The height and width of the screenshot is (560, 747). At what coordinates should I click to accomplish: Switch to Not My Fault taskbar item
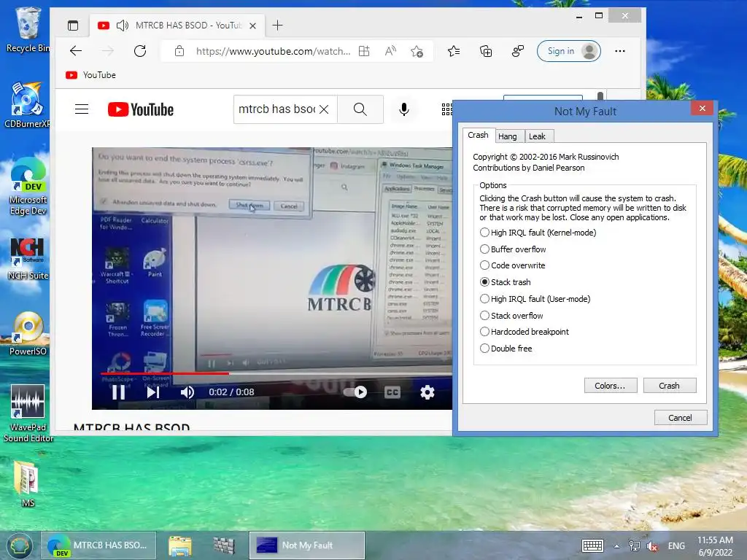coord(307,545)
